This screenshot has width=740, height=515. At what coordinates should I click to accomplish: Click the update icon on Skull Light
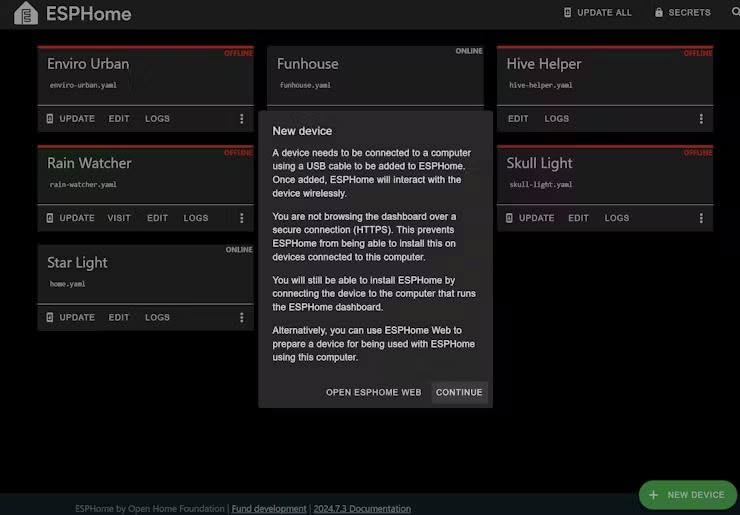click(509, 218)
